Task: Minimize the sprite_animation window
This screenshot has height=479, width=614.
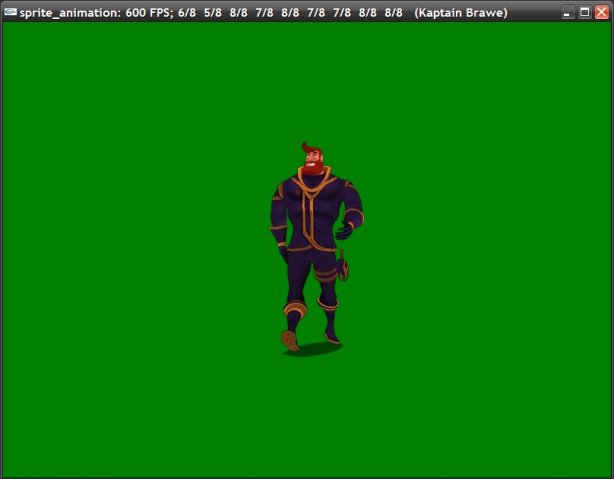Action: tap(567, 13)
